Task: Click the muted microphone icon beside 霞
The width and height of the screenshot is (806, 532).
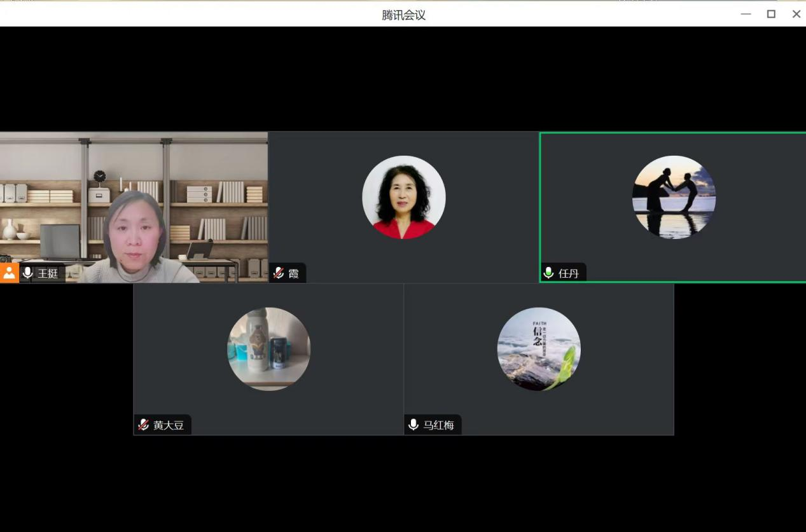Action: [279, 273]
